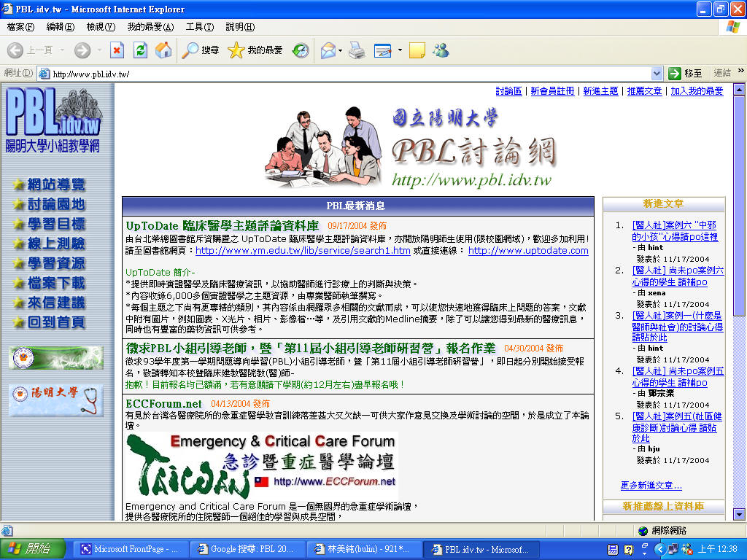Click the green university emblem banner in sidebar
This screenshot has width=747, height=560.
(56, 358)
